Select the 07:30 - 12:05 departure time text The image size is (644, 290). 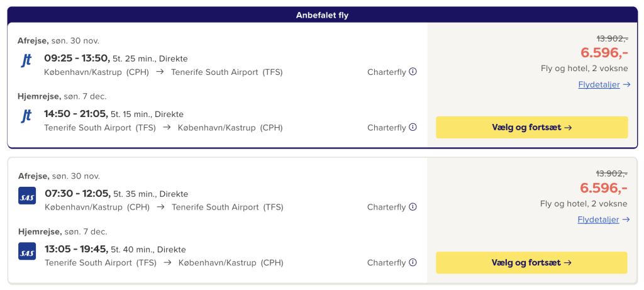tap(77, 194)
